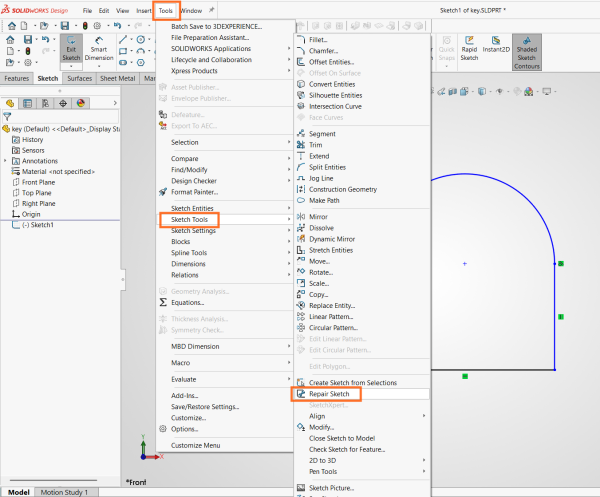Expand the Selection submenu

pyautogui.click(x=225, y=142)
